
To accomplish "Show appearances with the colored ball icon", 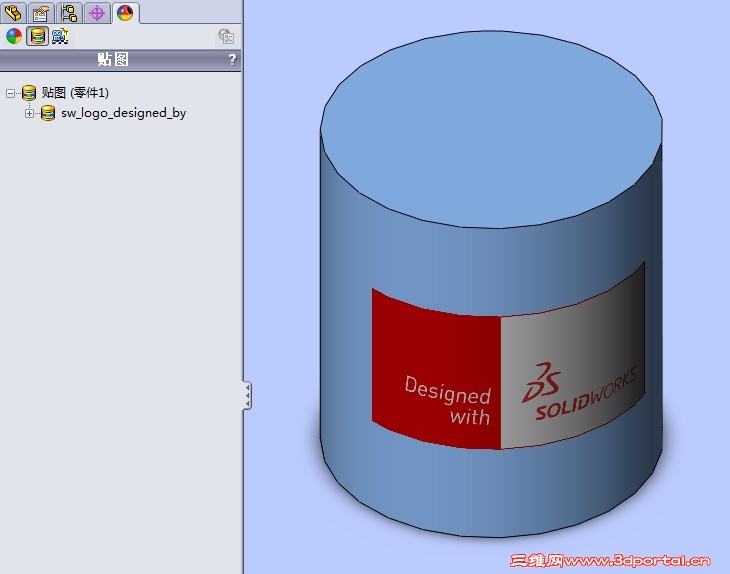I will (x=14, y=36).
